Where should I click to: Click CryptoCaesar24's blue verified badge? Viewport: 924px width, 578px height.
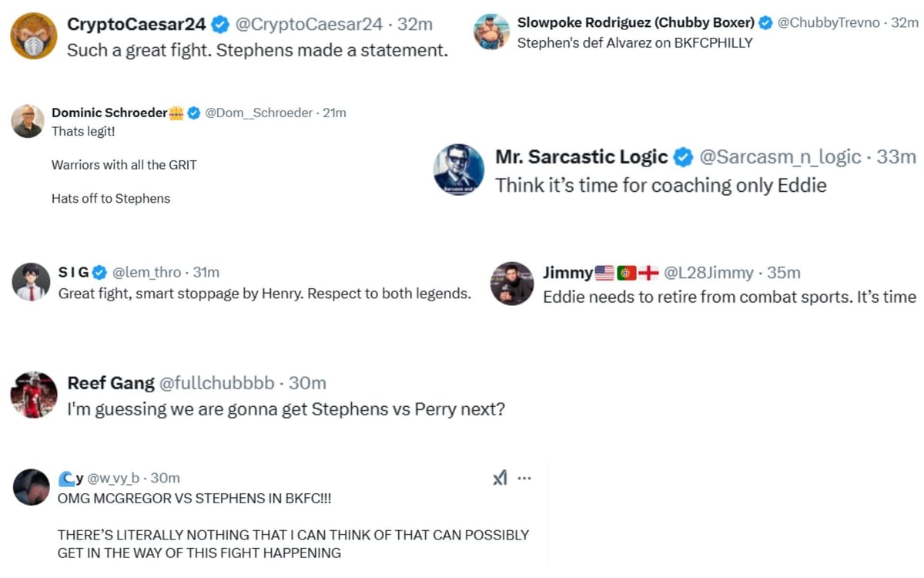pos(220,25)
